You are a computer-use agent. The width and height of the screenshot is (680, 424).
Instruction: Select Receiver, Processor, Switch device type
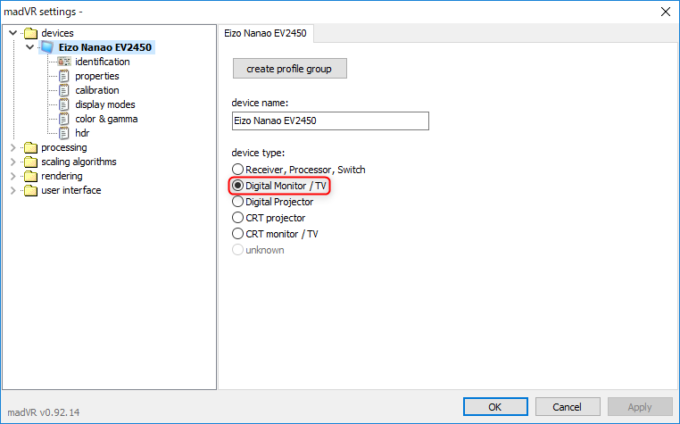click(237, 169)
